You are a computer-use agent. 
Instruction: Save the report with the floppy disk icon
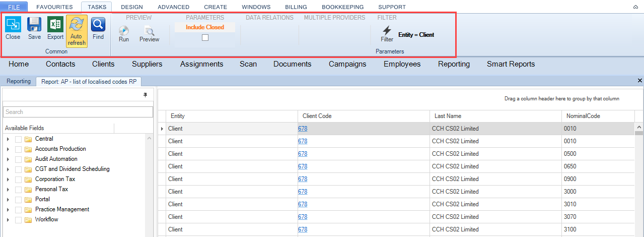(x=34, y=29)
